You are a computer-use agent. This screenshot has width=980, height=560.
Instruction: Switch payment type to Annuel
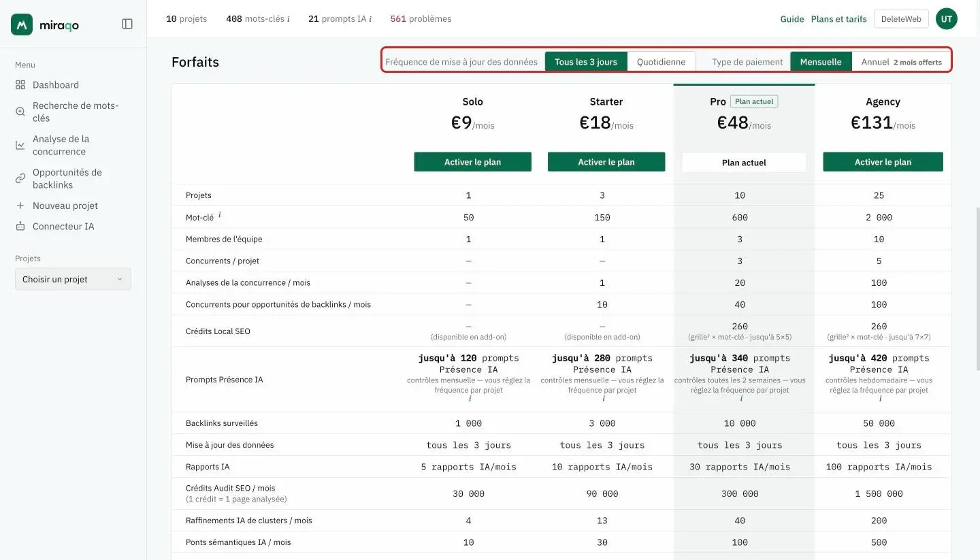pos(901,61)
